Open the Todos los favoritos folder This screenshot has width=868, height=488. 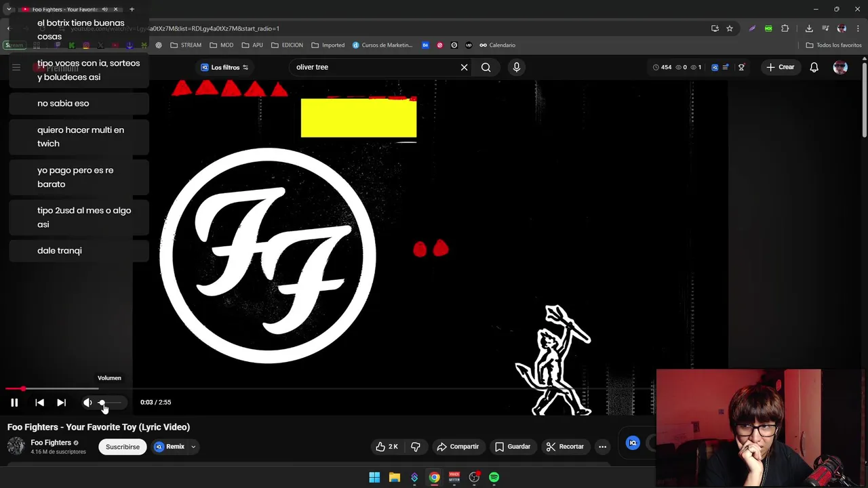(x=833, y=45)
